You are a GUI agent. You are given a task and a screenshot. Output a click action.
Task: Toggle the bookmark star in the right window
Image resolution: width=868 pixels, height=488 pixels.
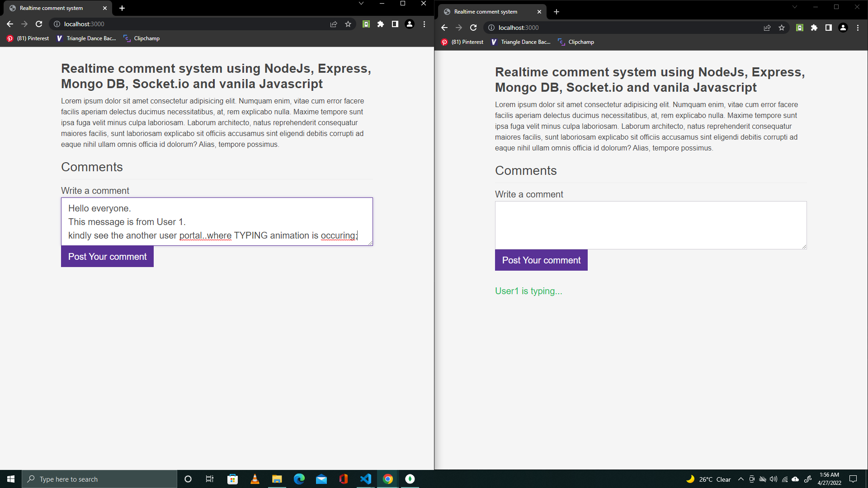pyautogui.click(x=782, y=28)
